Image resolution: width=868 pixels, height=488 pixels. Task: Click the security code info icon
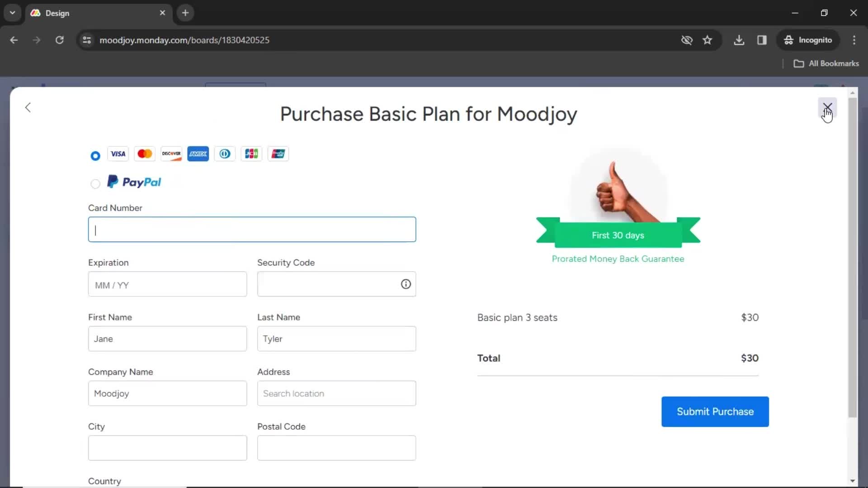405,284
